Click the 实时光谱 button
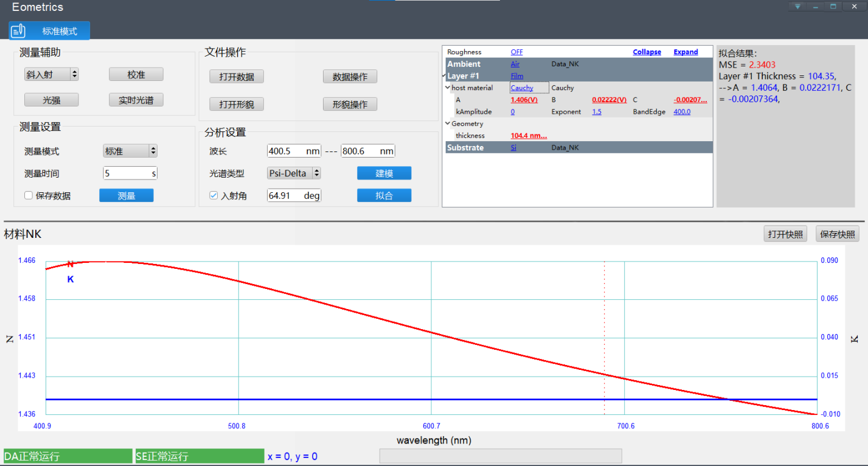 [136, 100]
